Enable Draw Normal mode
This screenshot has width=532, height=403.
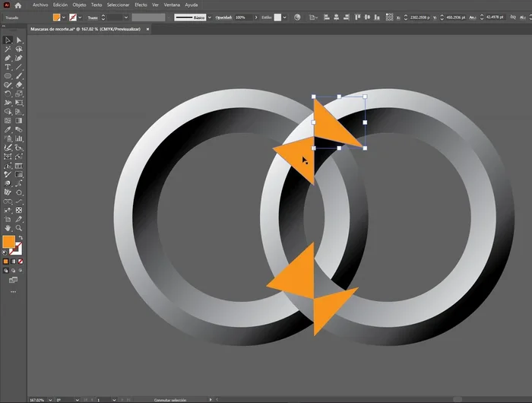click(6, 271)
